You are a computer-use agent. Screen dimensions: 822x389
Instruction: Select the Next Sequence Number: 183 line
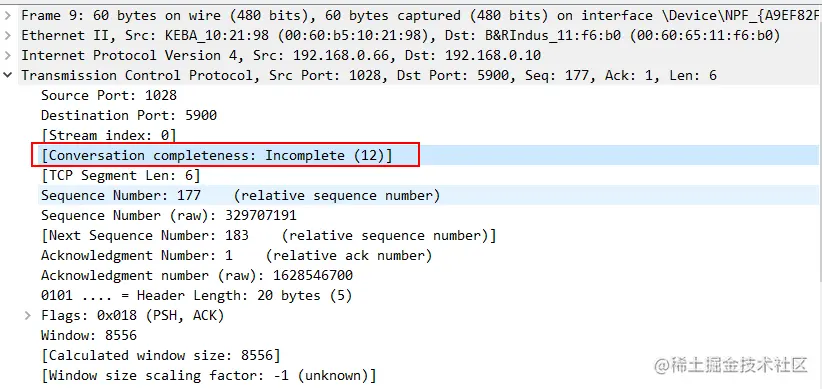268,235
